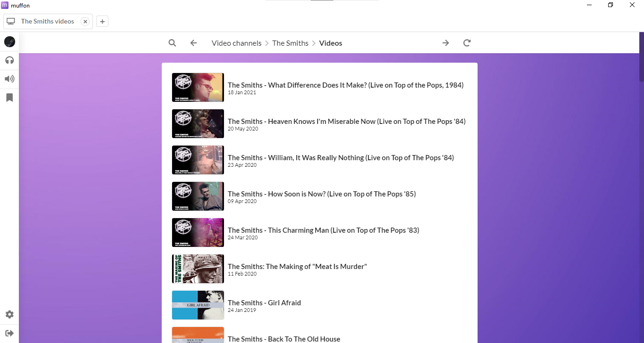Screen dimensions: 644x343
Task: Go to The Smiths breadcrumb
Action: (x=290, y=43)
